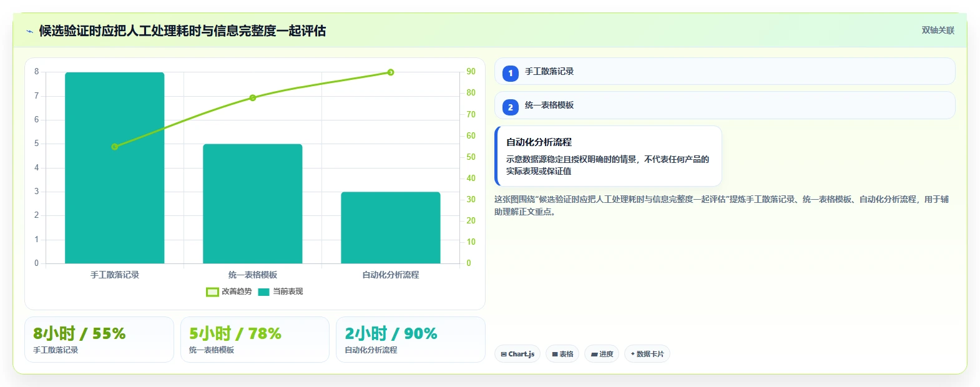This screenshot has width=980, height=387.
Task: Click the 双轴关联 label in the header
Action: pos(938,30)
